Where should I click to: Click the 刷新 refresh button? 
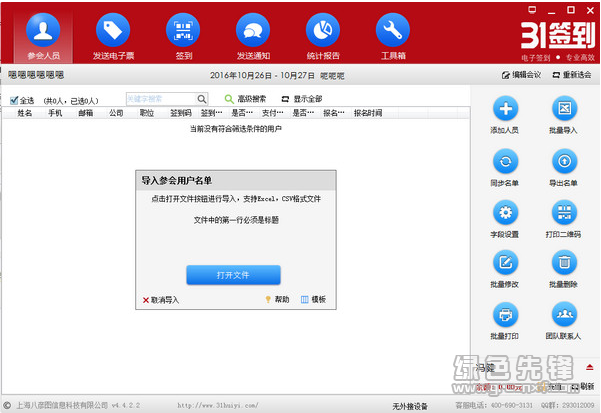pos(583,387)
